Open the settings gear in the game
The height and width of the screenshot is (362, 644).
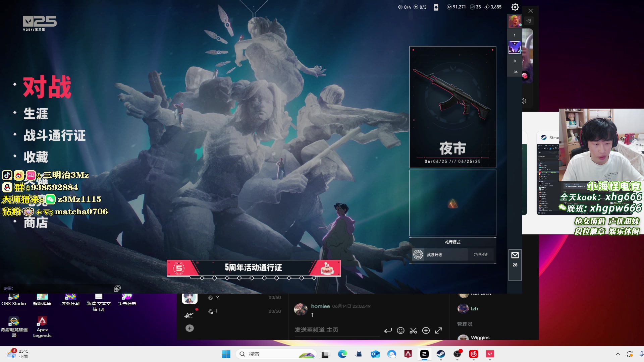tap(515, 7)
